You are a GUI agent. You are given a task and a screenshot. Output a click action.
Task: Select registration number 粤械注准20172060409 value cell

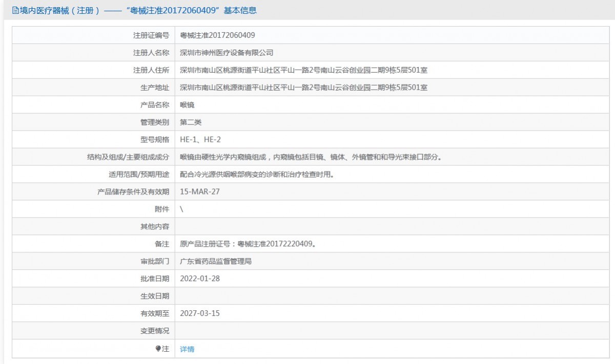point(217,35)
